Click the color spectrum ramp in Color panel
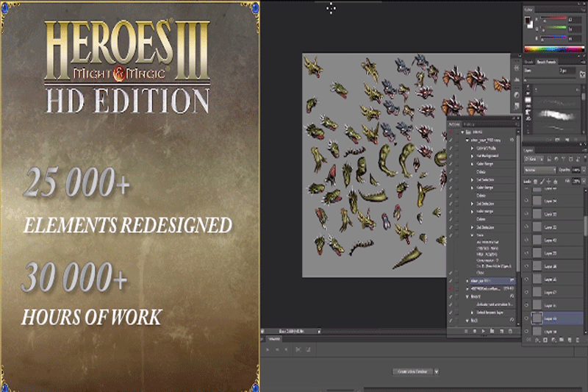Viewport: 588px width, 392px height. (x=554, y=49)
